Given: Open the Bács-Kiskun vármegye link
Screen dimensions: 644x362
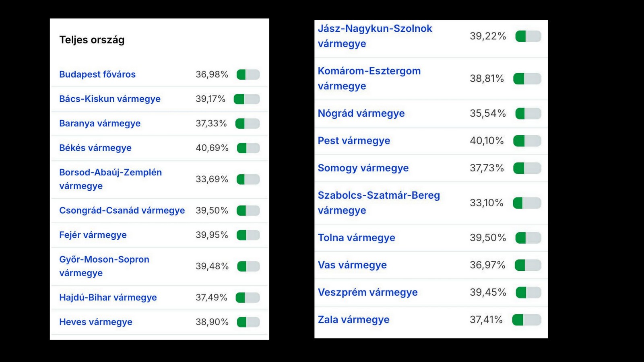Looking at the screenshot, I should pos(110,99).
